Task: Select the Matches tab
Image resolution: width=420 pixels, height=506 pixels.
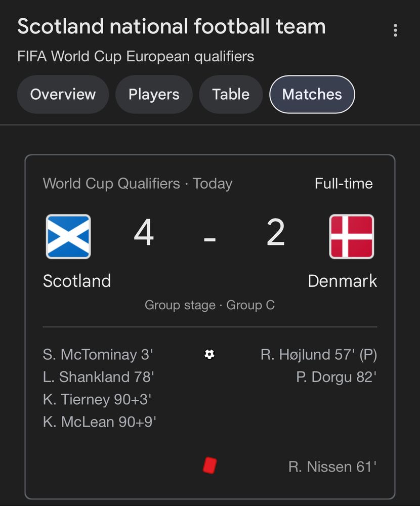Action: [312, 94]
